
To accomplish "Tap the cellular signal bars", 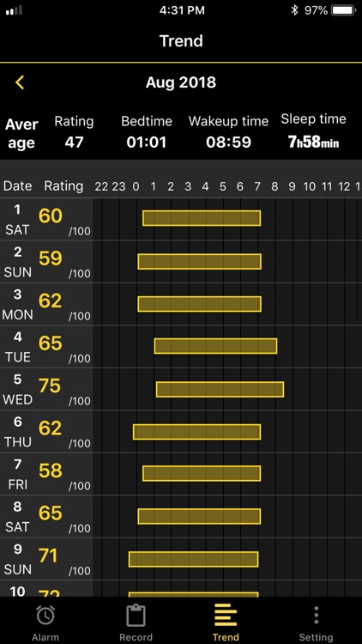I will [14, 10].
